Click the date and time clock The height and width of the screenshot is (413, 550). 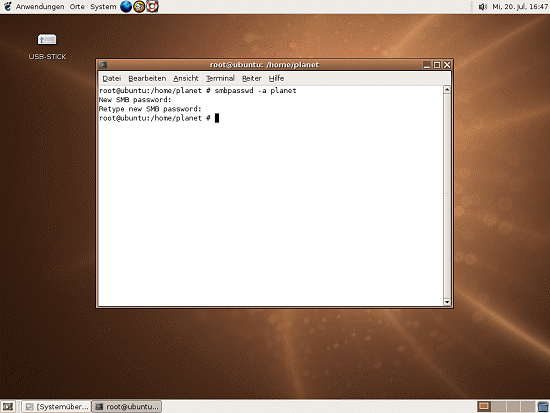520,7
